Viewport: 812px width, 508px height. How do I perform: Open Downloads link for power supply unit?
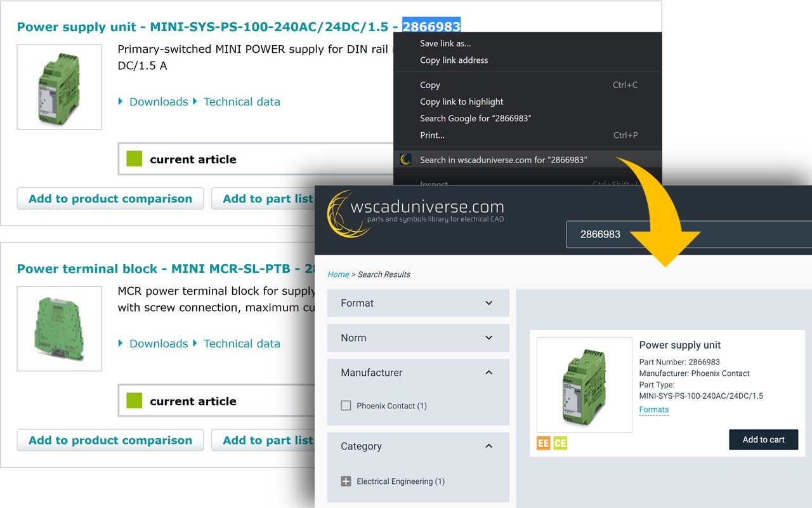coord(159,102)
